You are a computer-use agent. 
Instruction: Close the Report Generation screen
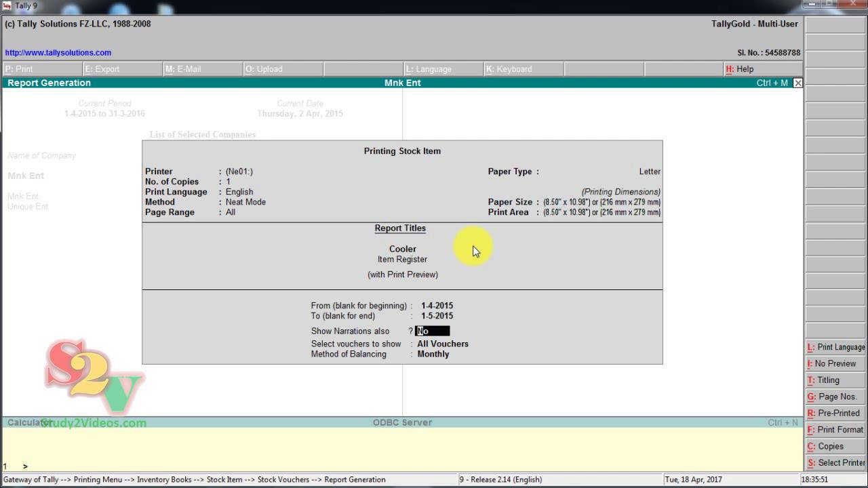tap(797, 83)
